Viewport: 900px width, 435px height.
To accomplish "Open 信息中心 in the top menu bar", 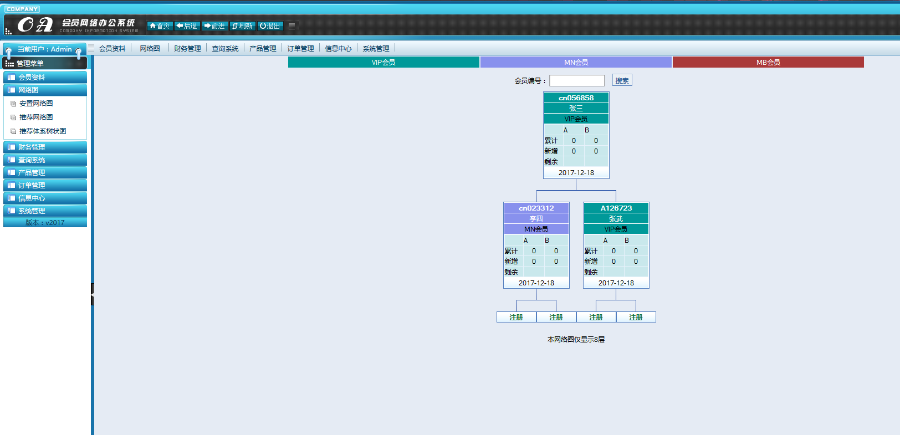I will coord(338,48).
